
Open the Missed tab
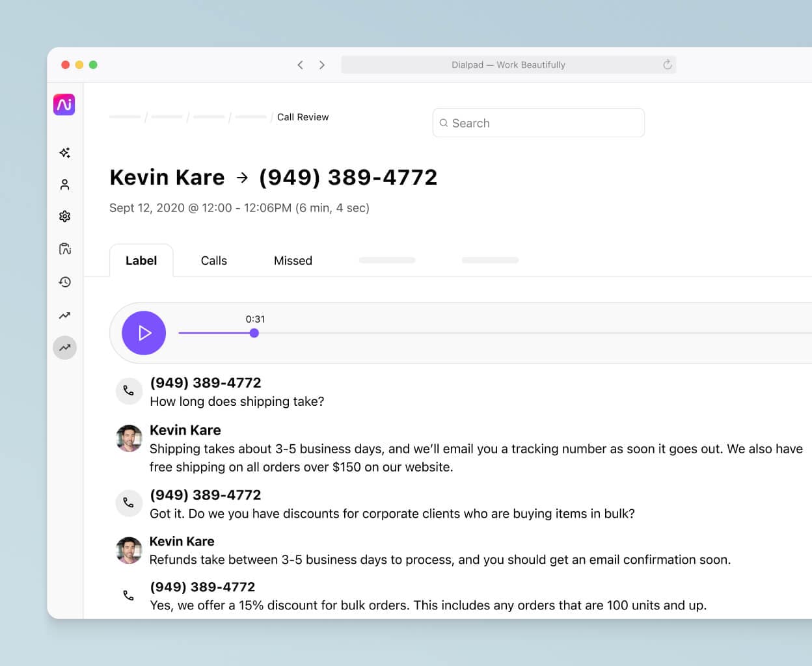[293, 260]
